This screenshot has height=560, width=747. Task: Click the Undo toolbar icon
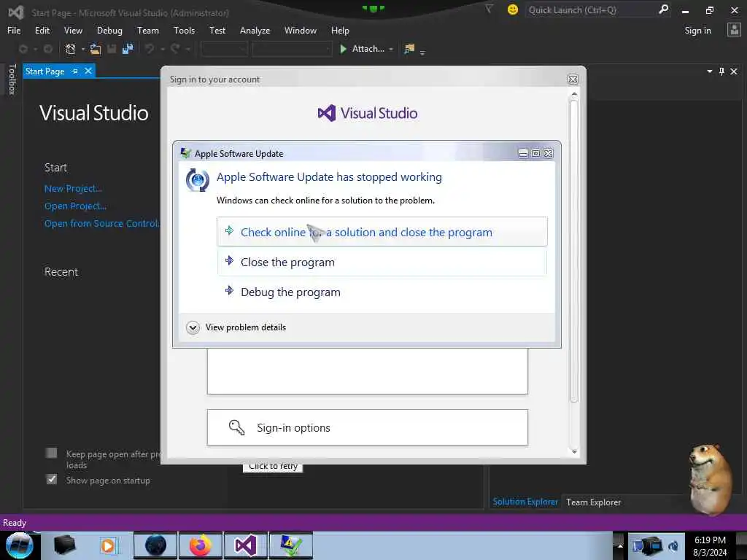150,49
